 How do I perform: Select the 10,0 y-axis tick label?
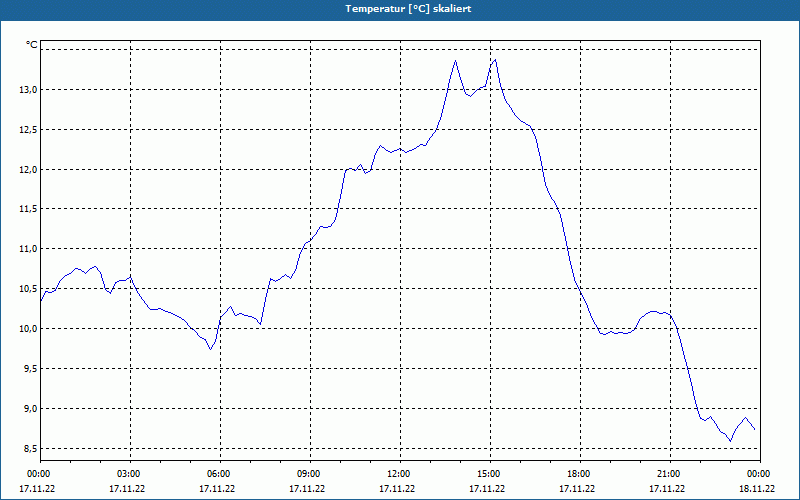29,329
